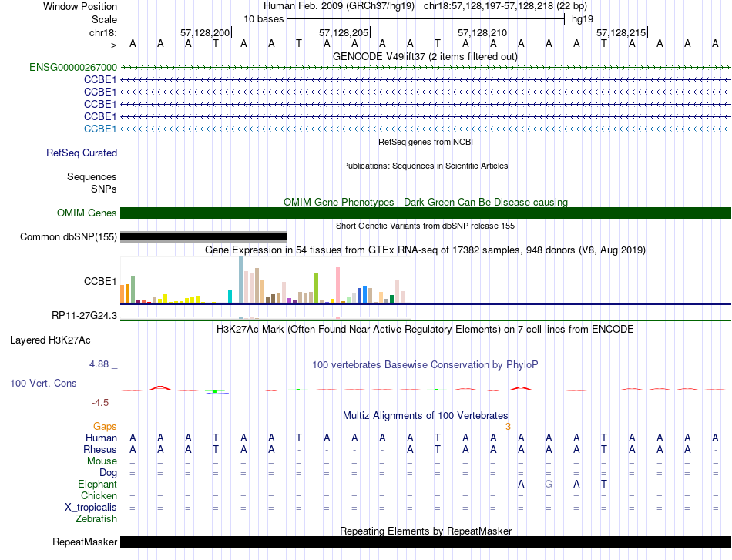The image size is (732, 560).
Task: Click the -4.5 PhyloP lower limit
Action: 100,403
